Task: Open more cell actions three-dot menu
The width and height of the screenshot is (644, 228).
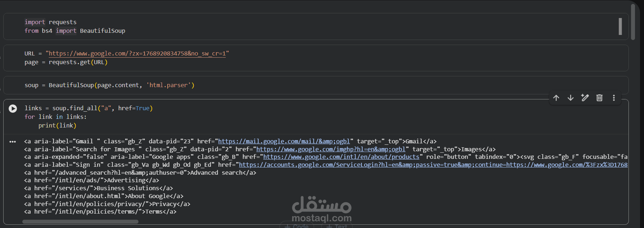Action: [x=614, y=98]
